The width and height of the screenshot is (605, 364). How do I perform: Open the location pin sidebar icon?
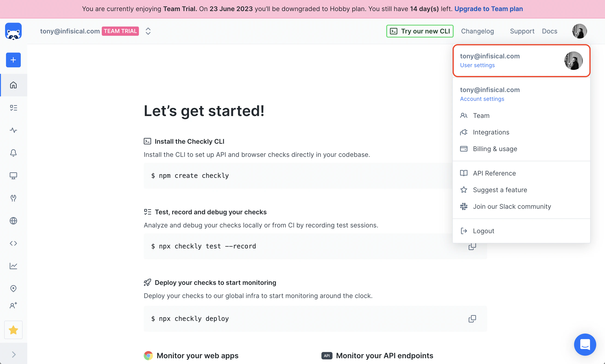point(13,288)
